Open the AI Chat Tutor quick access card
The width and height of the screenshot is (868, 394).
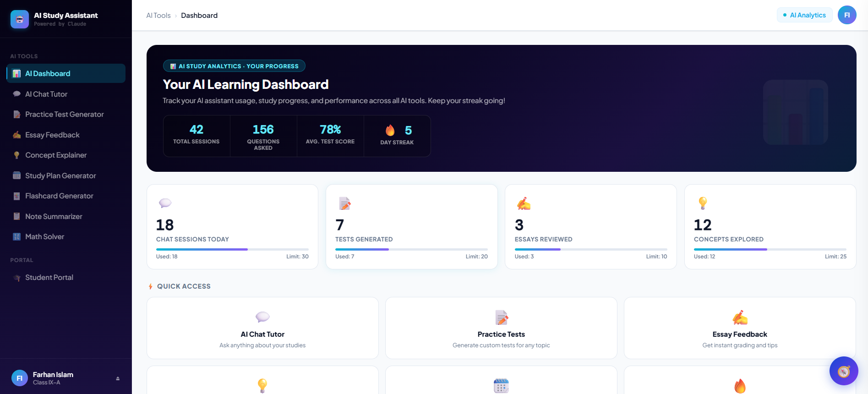click(262, 328)
